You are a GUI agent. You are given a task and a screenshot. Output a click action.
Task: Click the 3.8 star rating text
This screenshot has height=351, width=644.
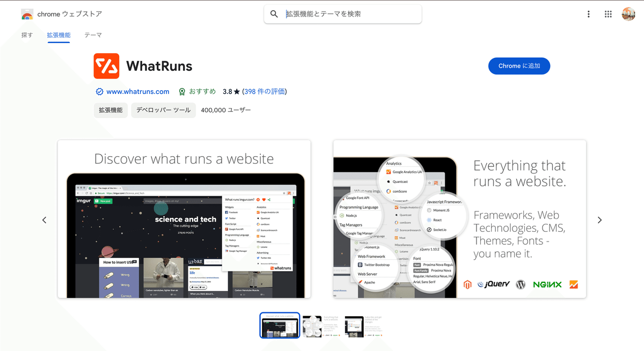231,92
